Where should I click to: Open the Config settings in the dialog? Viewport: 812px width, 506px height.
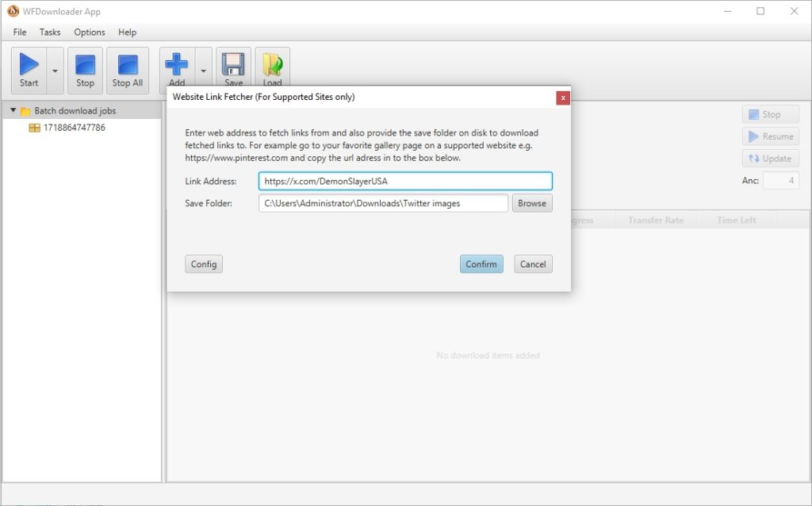(204, 263)
